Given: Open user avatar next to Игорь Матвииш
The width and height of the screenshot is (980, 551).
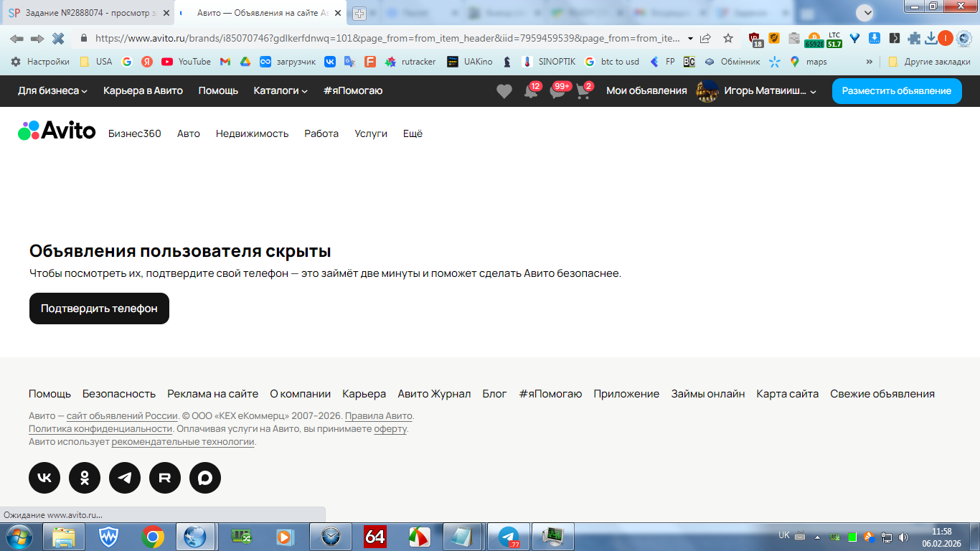Looking at the screenshot, I should (x=707, y=91).
